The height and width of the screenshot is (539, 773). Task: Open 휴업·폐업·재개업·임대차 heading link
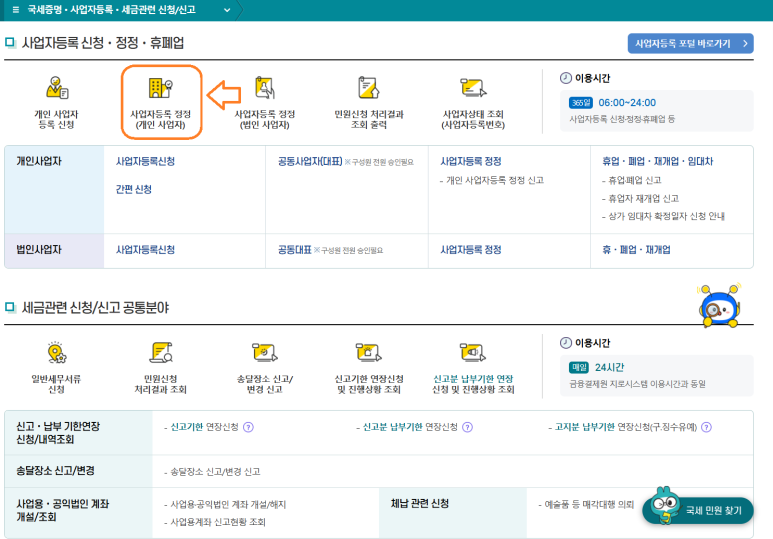pos(658,161)
